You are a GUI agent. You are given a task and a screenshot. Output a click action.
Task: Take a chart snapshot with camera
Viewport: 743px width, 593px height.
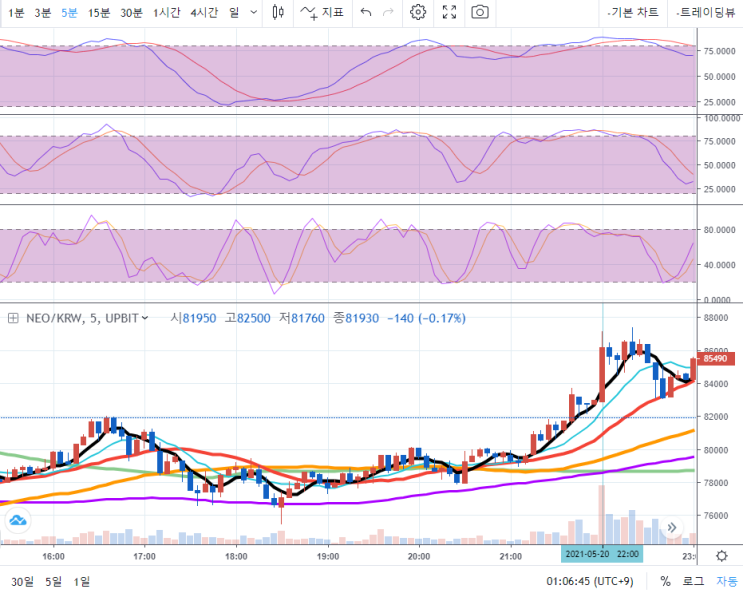(480, 12)
